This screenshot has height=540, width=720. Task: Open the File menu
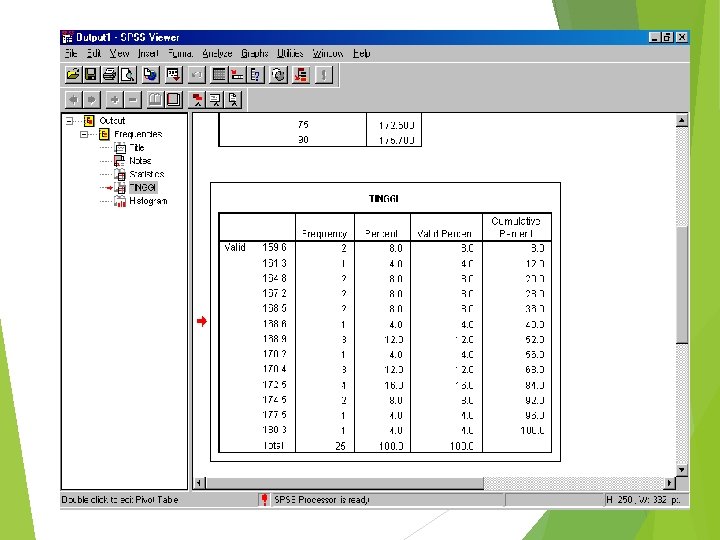71,53
